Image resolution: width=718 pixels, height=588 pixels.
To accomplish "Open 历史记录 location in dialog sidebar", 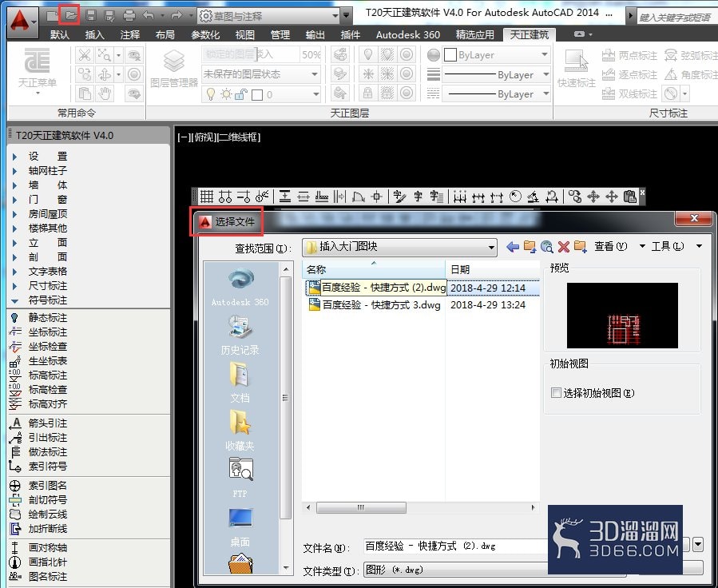I will tap(240, 335).
